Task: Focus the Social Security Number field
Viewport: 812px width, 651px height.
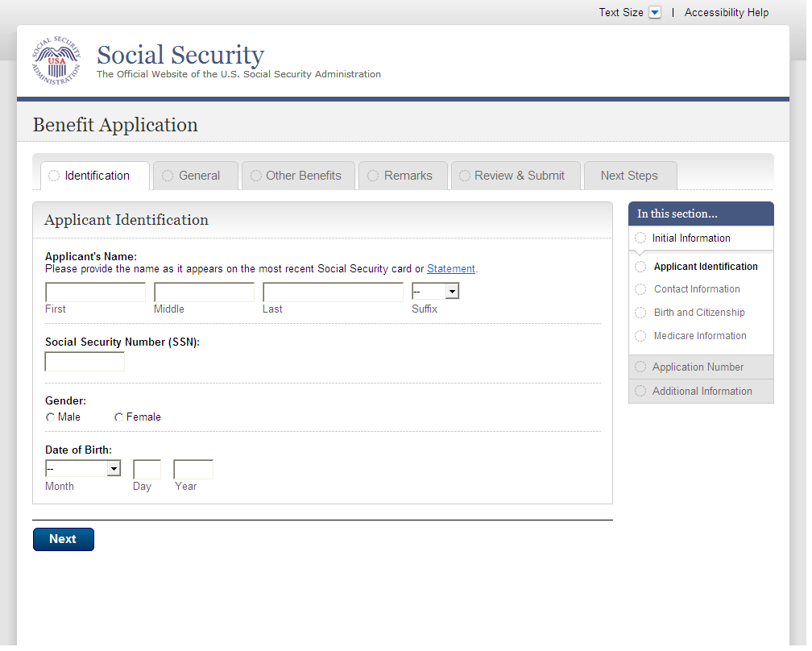Action: click(x=85, y=362)
